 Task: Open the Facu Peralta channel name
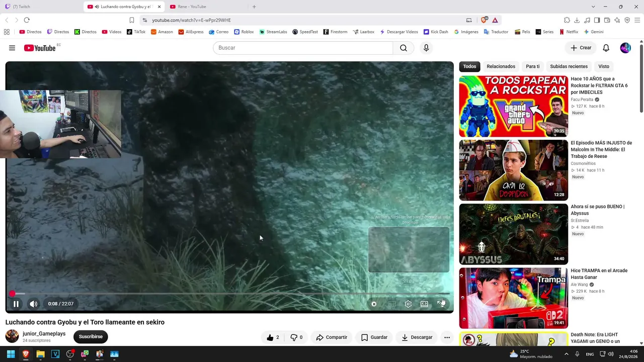(582, 100)
